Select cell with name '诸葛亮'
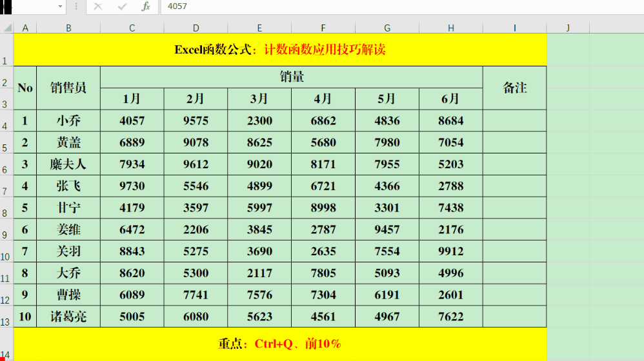Image resolution: width=644 pixels, height=361 pixels. coord(68,317)
